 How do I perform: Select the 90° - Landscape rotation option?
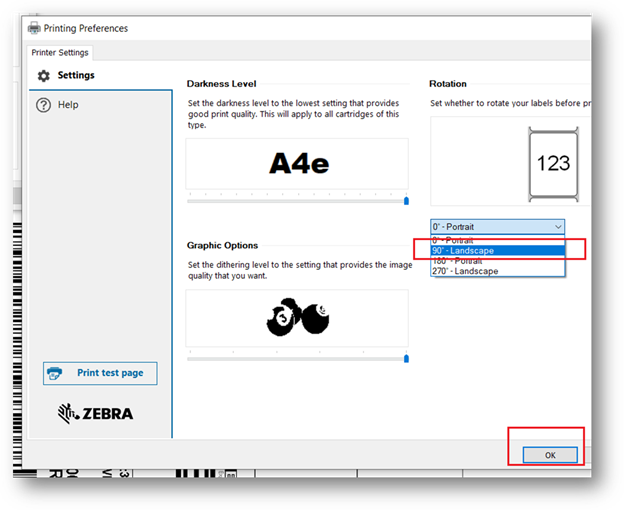pyautogui.click(x=463, y=250)
